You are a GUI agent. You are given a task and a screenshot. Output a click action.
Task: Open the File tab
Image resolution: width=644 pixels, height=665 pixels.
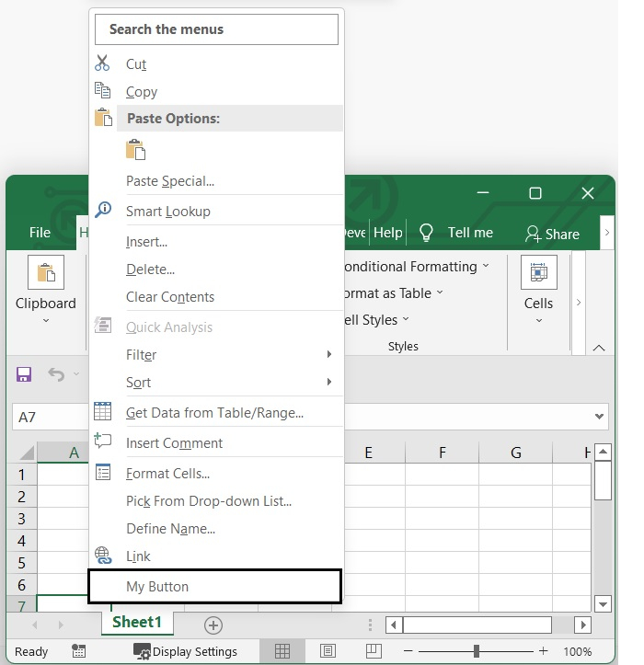coord(40,233)
